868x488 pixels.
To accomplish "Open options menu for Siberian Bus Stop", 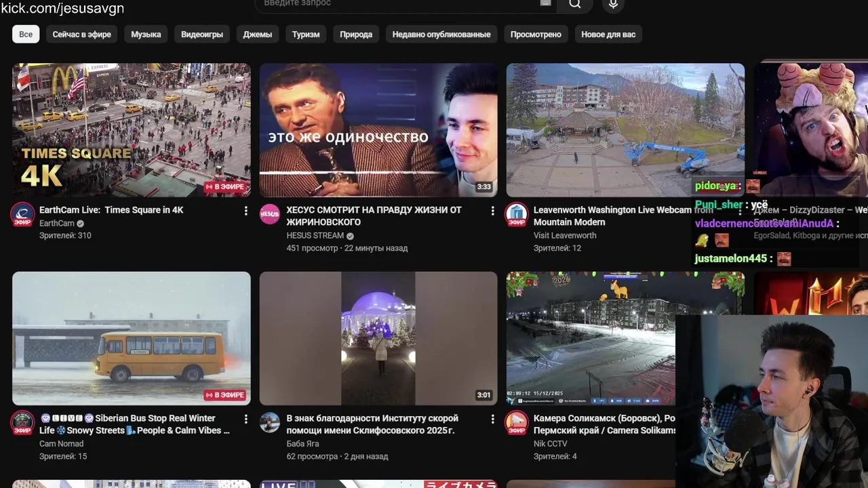I will (x=246, y=419).
